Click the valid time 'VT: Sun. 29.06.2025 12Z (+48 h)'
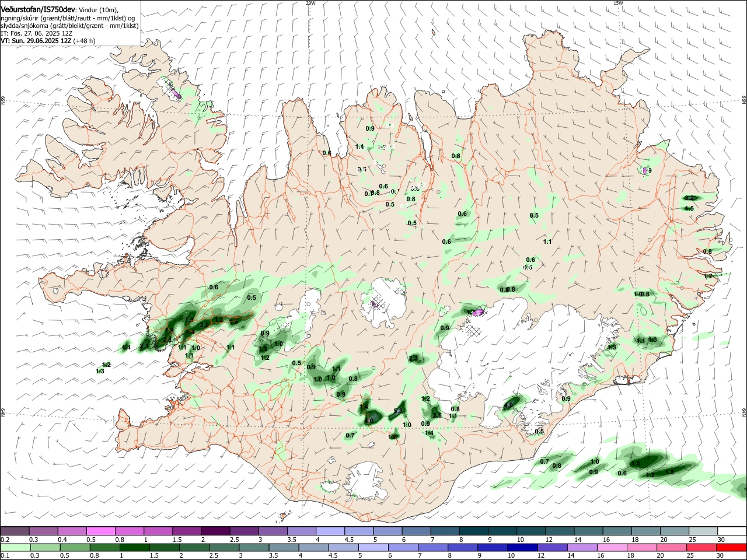 48,41
